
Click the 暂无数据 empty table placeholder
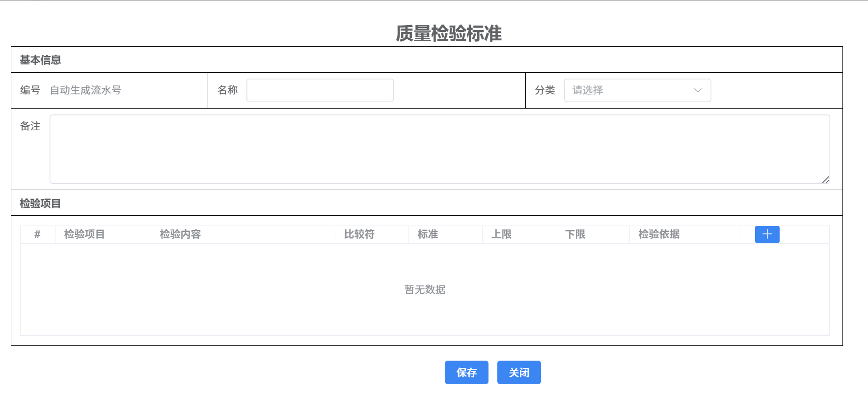[x=425, y=290]
